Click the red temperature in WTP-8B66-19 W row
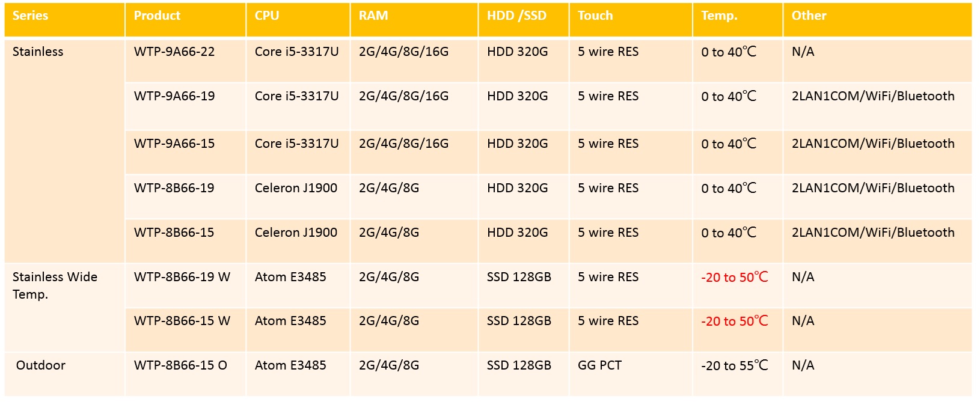Viewport: 980px width, 402px height. click(x=734, y=278)
